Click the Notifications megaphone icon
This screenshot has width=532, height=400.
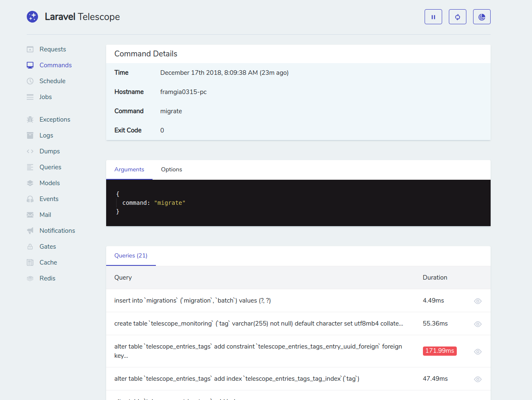coord(30,231)
